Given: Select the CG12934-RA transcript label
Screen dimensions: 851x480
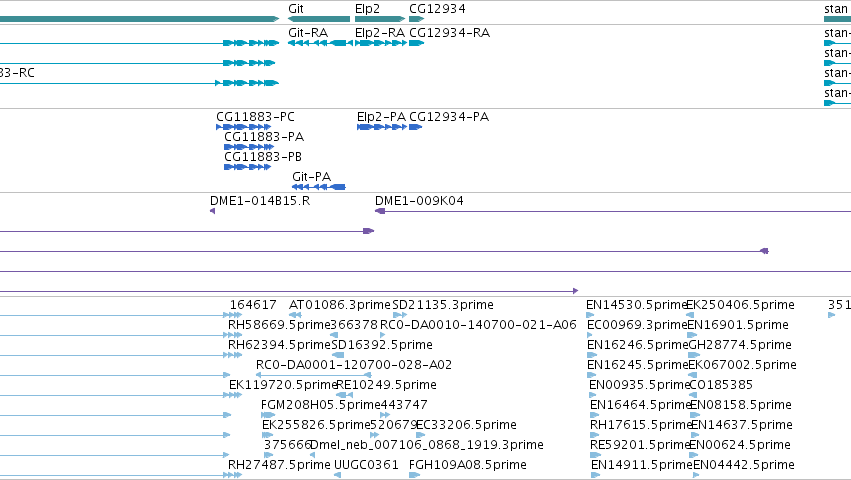Looking at the screenshot, I should 449,33.
